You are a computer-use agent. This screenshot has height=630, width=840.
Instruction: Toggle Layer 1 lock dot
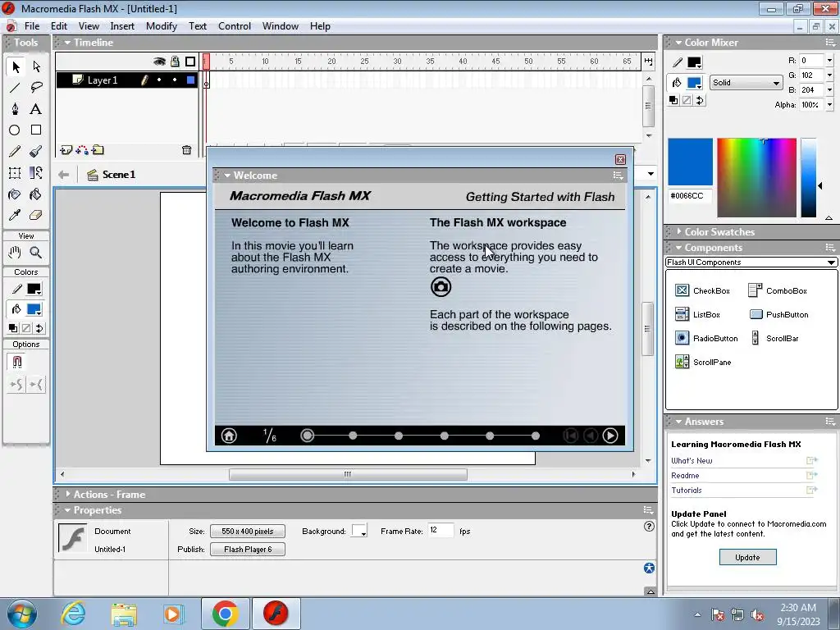tap(175, 80)
